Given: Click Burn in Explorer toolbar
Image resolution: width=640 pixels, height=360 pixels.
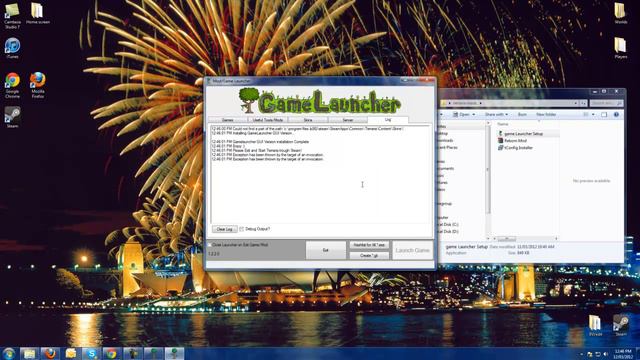Looking at the screenshot, I should point(522,115).
